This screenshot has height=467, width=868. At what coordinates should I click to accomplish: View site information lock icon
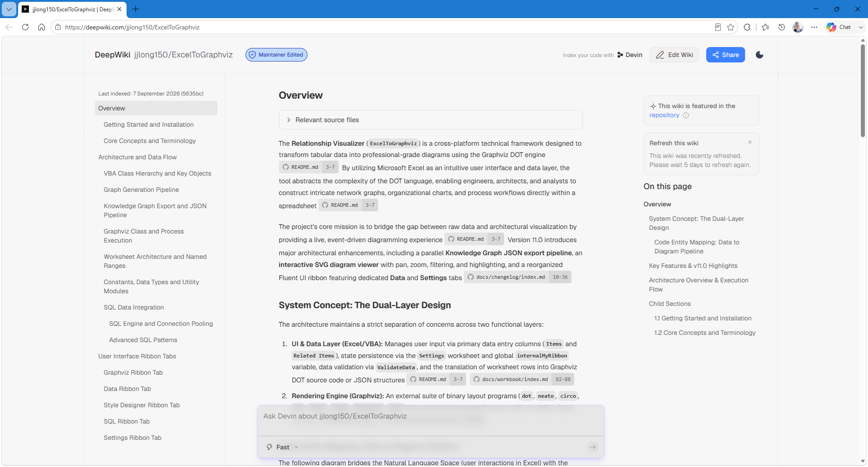click(x=58, y=27)
